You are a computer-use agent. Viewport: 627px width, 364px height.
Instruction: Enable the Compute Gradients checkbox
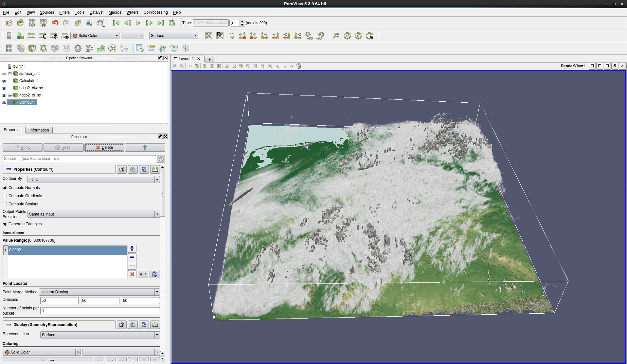tap(5, 196)
